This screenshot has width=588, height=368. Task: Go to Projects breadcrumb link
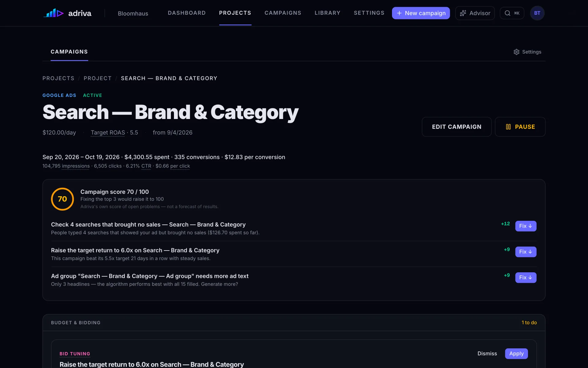[58, 78]
